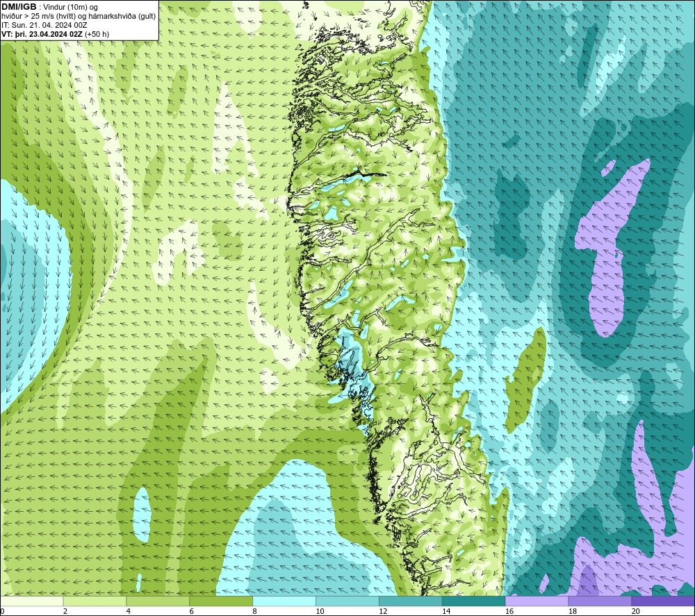695x616 pixels.
Task: Click the 14–16 m/s dark teal legend swatch
Action: [474, 601]
